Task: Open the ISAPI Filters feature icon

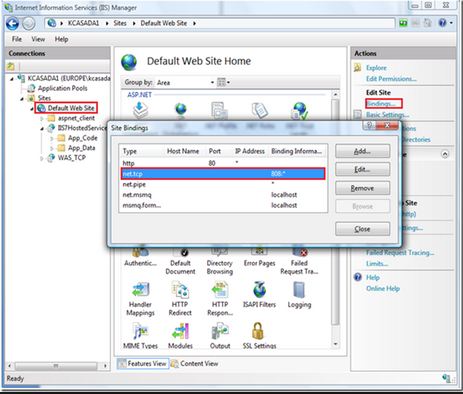Action: coord(259,290)
